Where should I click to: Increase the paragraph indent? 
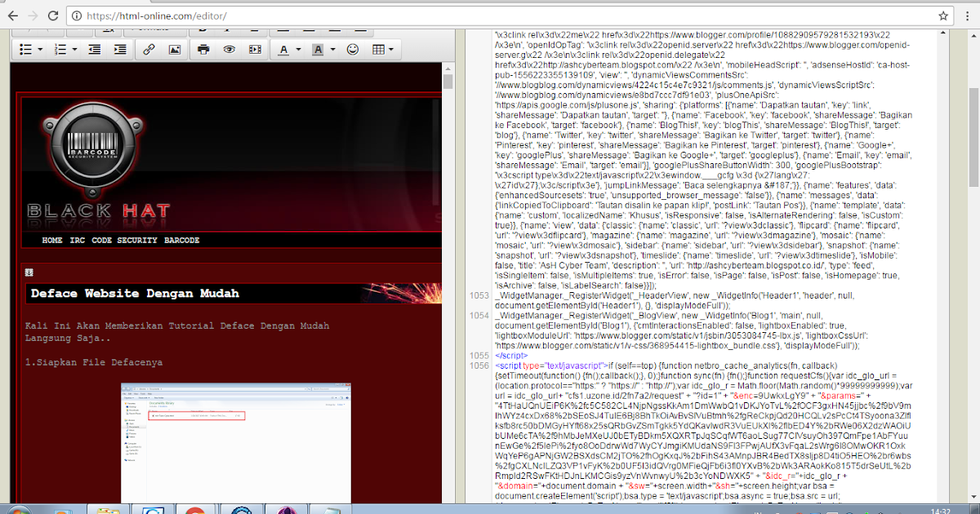click(119, 49)
